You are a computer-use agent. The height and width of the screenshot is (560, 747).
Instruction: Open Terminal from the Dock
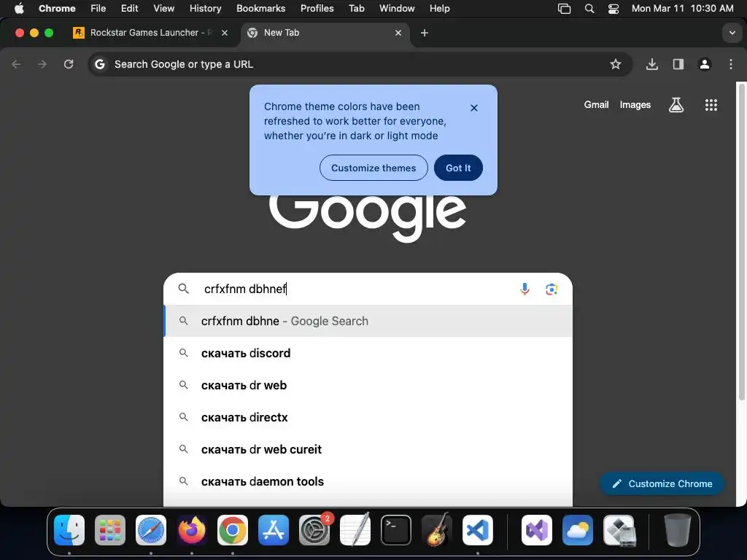396,530
